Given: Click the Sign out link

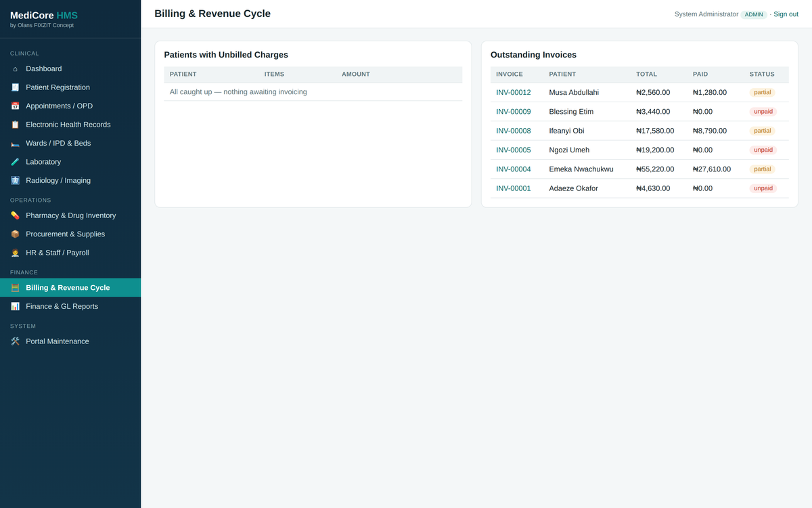Looking at the screenshot, I should [786, 14].
